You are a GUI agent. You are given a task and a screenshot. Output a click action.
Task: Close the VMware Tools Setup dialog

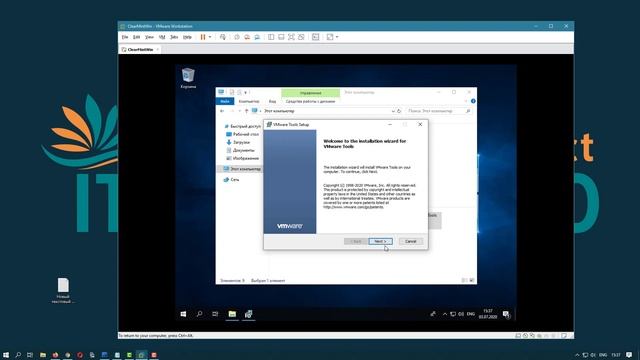tap(420, 124)
